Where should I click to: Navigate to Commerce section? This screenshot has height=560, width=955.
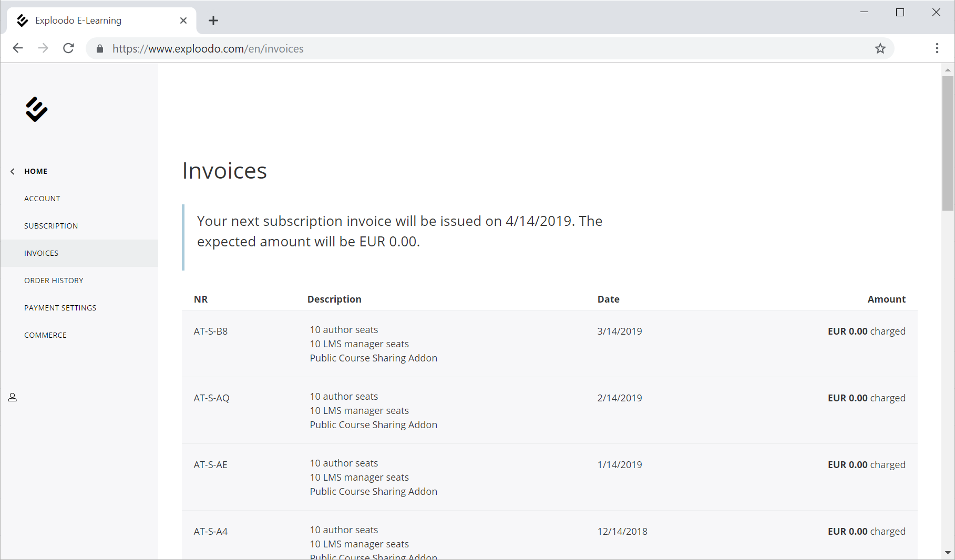click(x=45, y=335)
